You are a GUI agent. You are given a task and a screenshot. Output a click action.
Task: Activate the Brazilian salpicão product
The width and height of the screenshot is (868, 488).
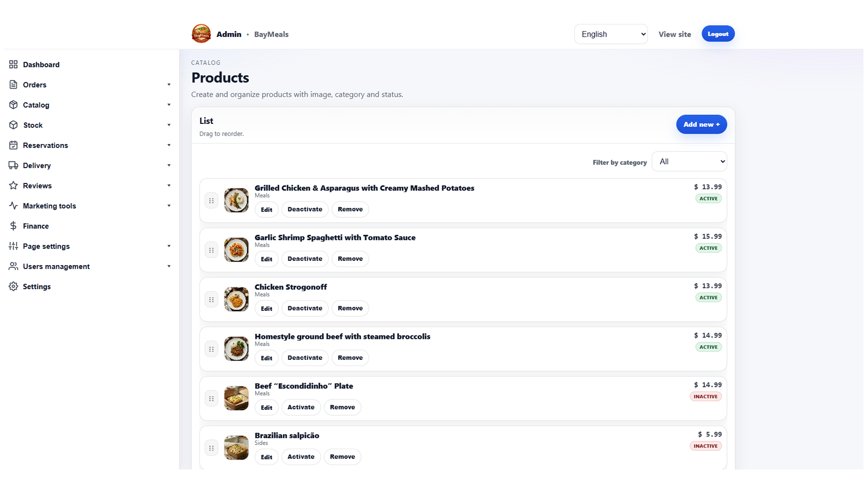point(301,457)
